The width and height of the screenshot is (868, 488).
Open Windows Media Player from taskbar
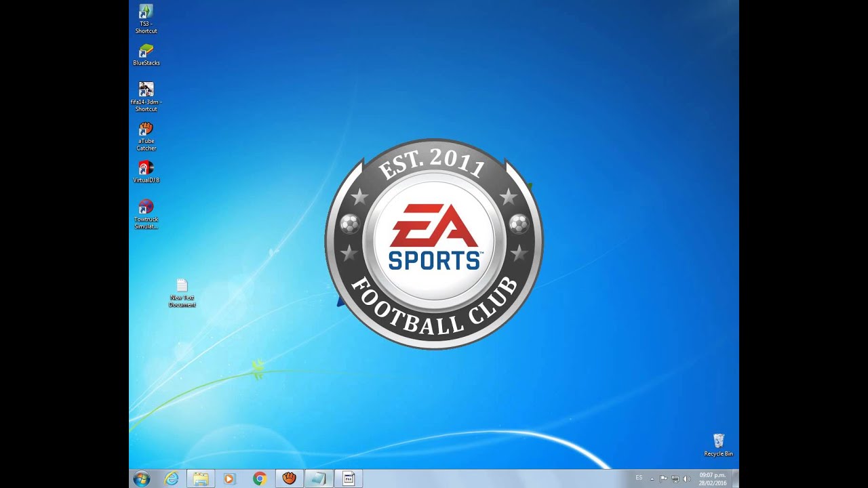pyautogui.click(x=229, y=479)
